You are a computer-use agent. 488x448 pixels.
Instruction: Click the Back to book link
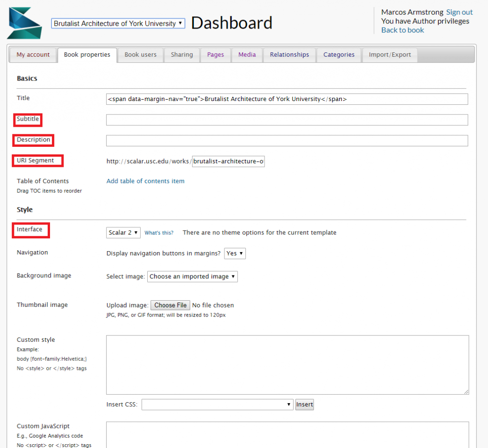402,30
